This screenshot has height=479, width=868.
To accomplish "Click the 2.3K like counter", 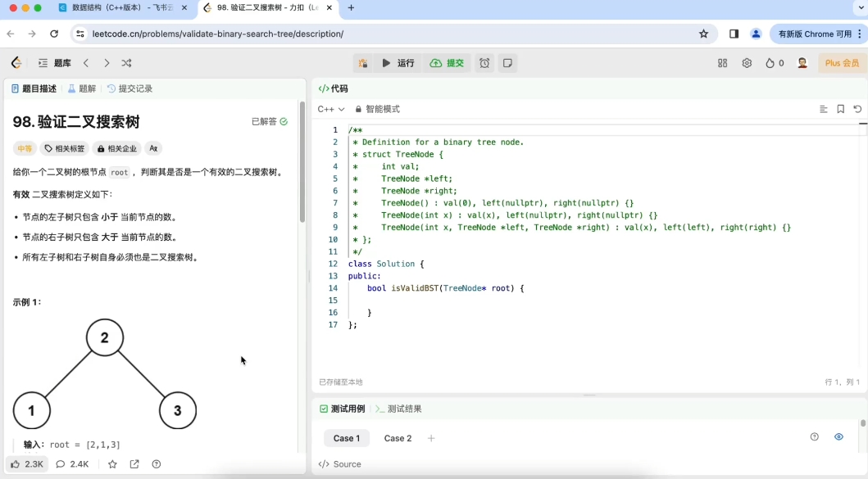I will tap(27, 464).
